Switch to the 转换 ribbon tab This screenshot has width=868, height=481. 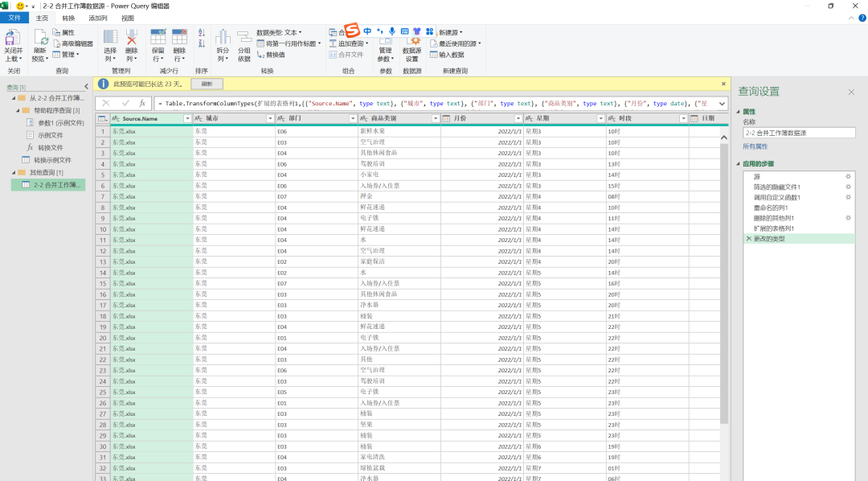click(69, 18)
